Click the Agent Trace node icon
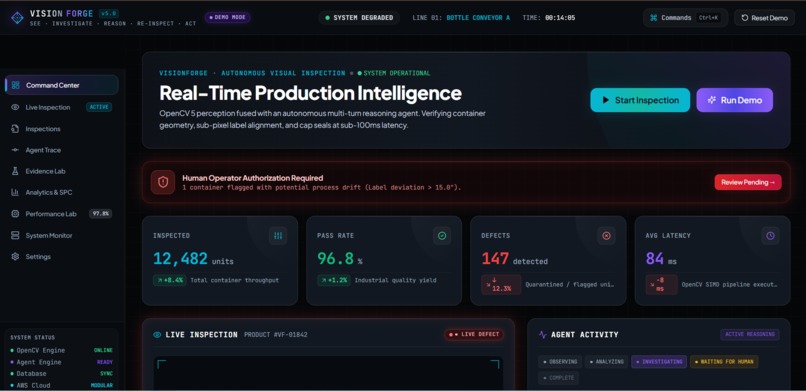 [15, 150]
